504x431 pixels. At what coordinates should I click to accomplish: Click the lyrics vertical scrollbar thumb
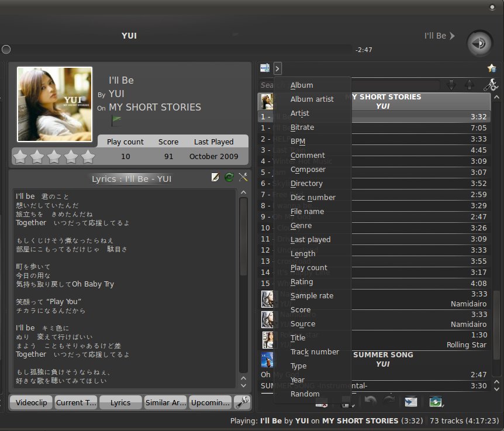pyautogui.click(x=243, y=236)
